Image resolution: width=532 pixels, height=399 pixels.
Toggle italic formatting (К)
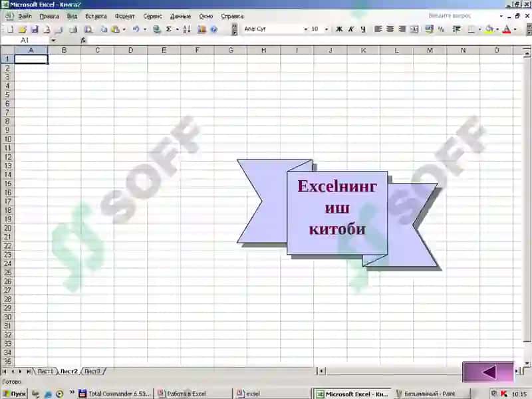click(351, 29)
